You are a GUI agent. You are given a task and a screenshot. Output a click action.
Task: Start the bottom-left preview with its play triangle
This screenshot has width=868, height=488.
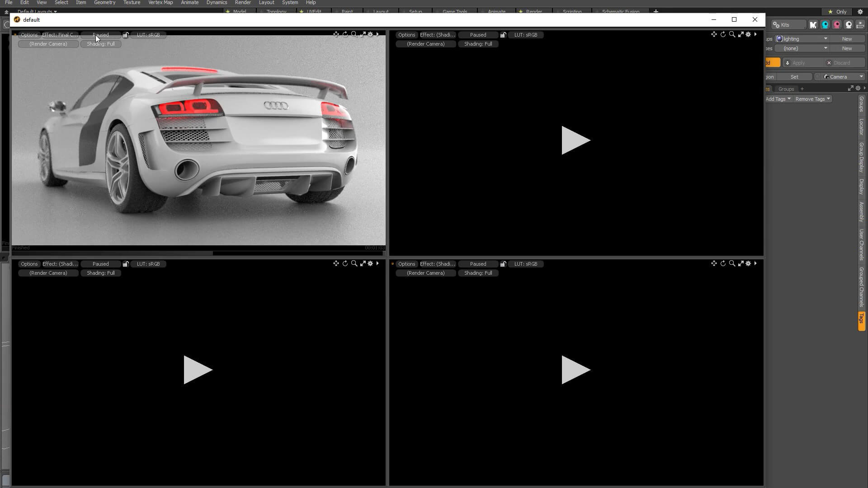pos(198,370)
